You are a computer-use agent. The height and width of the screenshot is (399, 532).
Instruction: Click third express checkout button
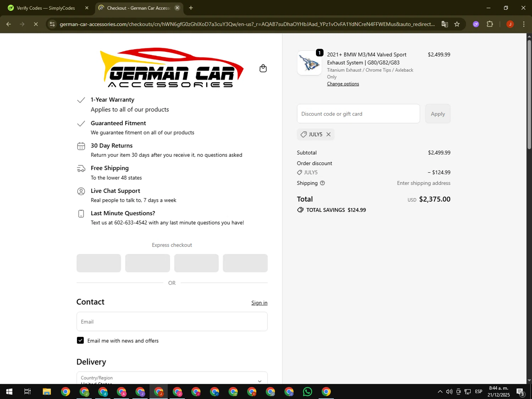click(x=196, y=263)
